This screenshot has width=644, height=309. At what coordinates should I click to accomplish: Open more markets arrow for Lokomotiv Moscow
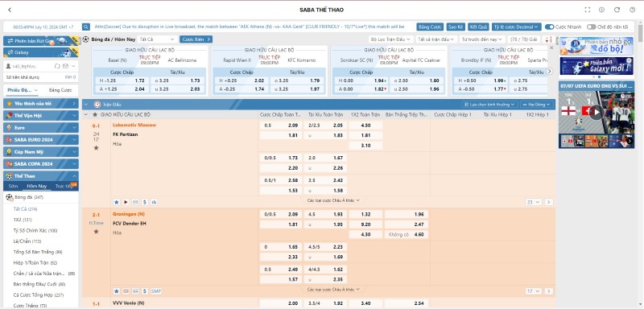click(549, 202)
